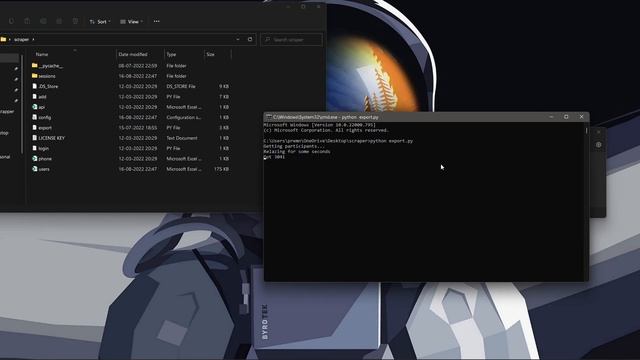
Task: Select the phone Excel file icon
Action: click(x=35, y=158)
